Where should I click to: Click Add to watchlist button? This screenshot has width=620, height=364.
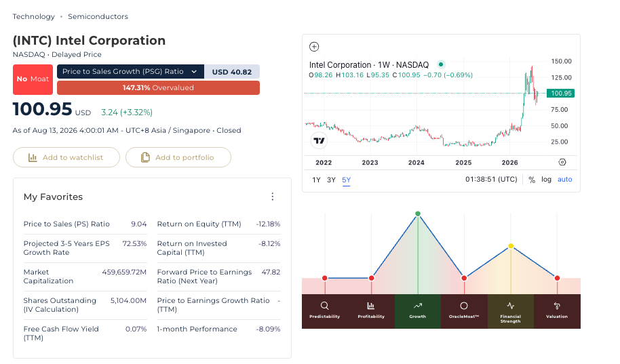coord(66,157)
